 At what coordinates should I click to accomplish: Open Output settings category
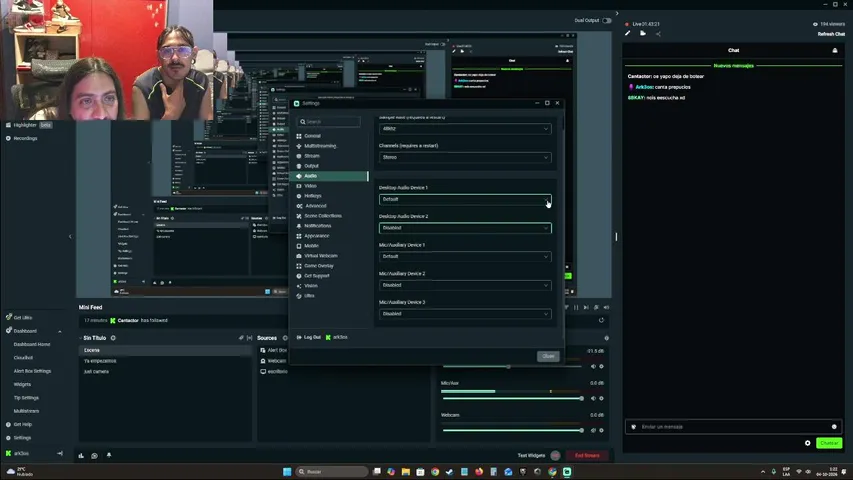click(x=311, y=166)
